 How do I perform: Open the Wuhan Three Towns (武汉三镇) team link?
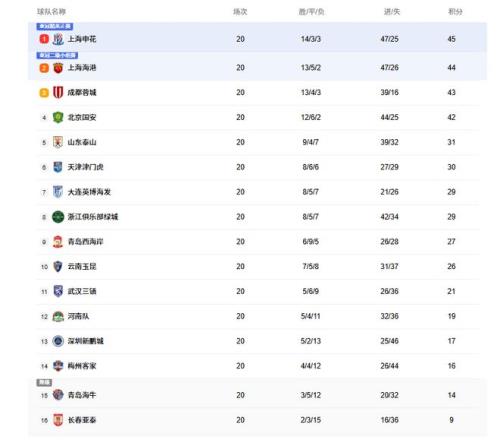(82, 291)
